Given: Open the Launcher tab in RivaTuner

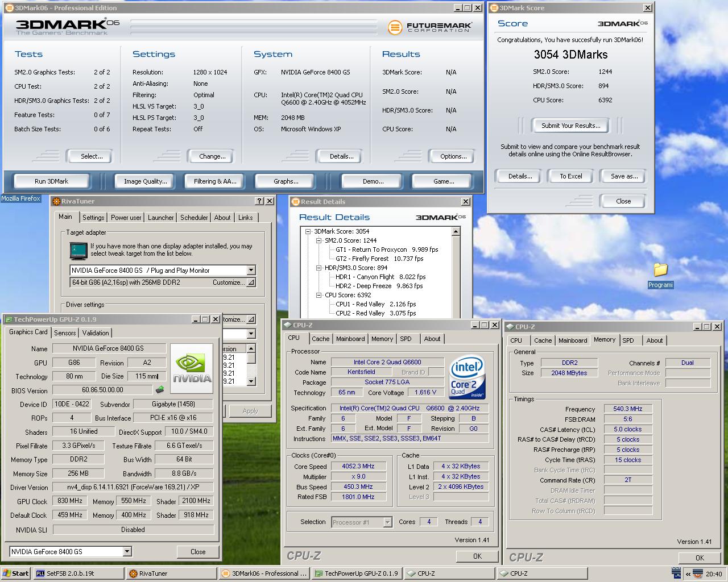Looking at the screenshot, I should click(161, 218).
